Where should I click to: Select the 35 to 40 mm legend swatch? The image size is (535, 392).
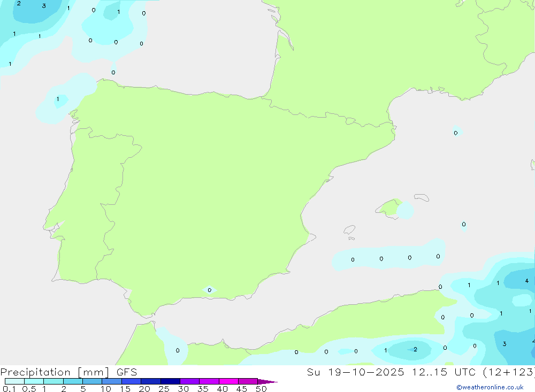[x=209, y=381]
